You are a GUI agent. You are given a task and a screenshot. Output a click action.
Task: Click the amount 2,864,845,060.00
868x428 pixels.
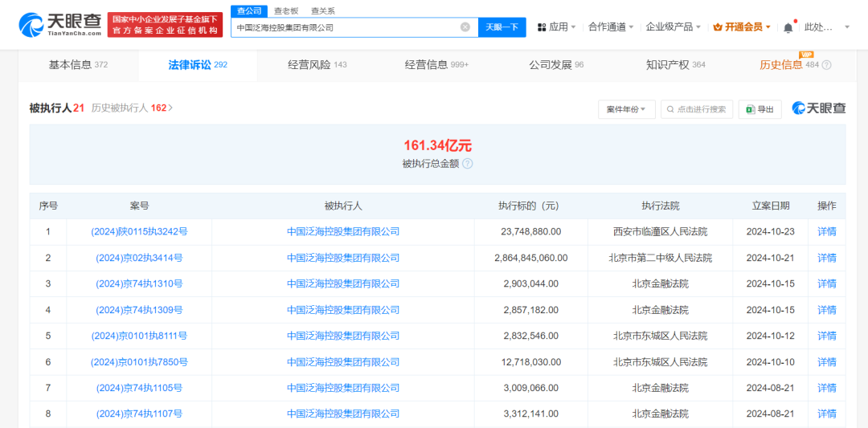pyautogui.click(x=531, y=258)
